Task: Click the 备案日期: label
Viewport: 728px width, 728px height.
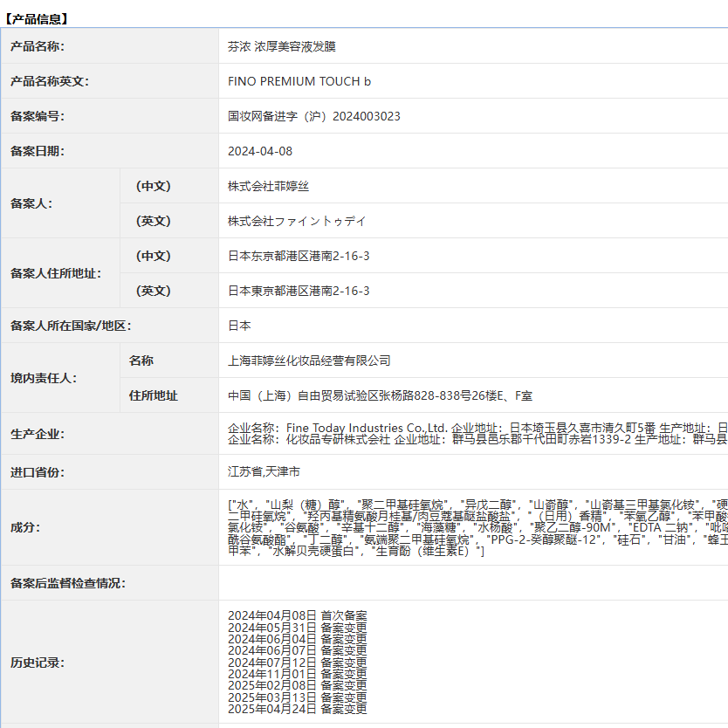Action: click(38, 151)
